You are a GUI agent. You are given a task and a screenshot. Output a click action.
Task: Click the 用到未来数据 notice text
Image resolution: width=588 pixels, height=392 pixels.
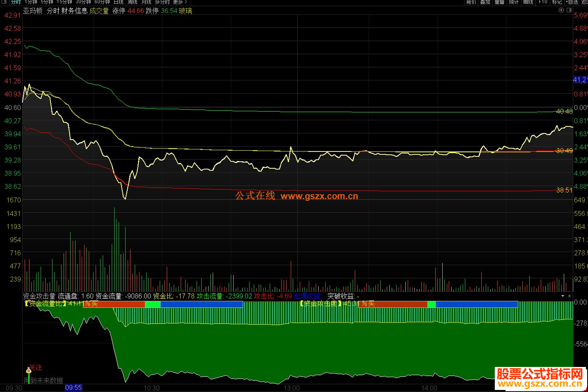click(x=44, y=381)
